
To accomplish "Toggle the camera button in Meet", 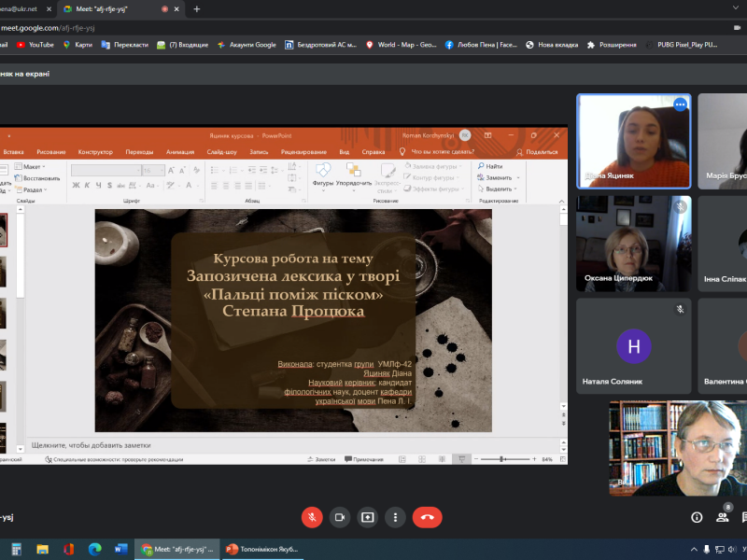I will tap(340, 517).
